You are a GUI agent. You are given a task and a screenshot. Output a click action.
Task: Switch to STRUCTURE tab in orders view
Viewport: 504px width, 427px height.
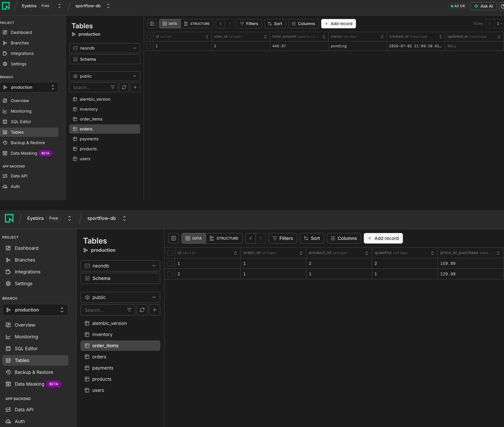197,24
